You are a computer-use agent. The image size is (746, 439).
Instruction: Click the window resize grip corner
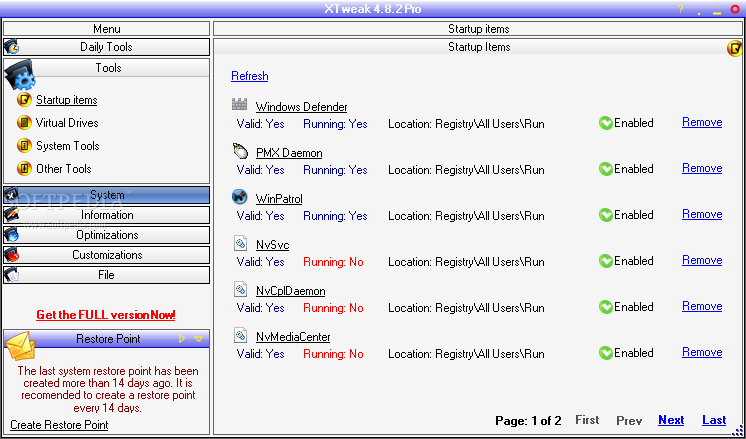(x=736, y=429)
